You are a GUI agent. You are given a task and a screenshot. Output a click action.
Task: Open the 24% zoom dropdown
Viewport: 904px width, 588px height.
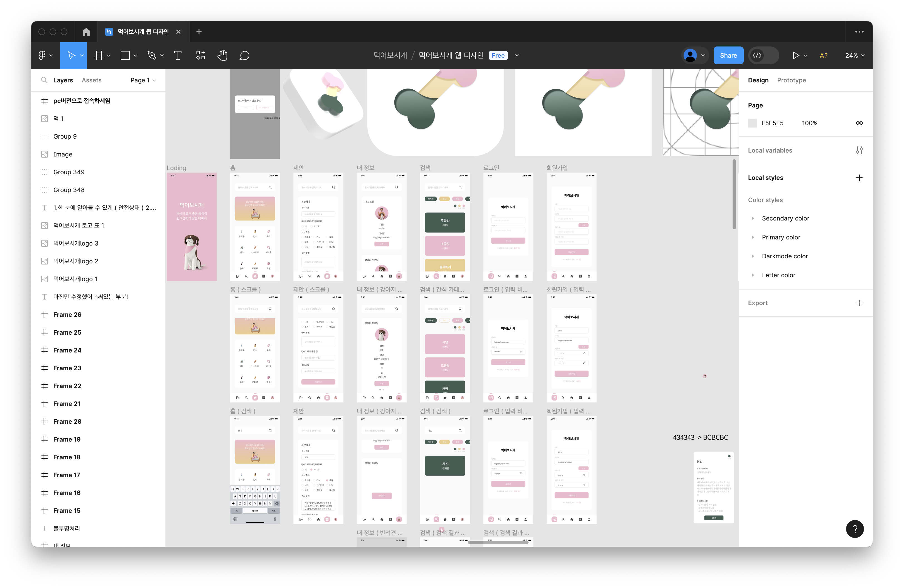pyautogui.click(x=855, y=55)
